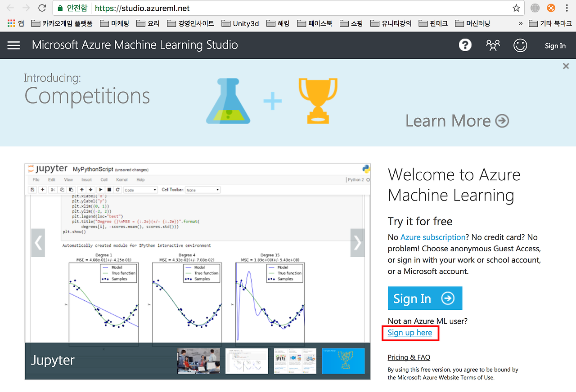576x392 pixels.
Task: Open the 해킹 bookmark folder
Action: pos(278,23)
